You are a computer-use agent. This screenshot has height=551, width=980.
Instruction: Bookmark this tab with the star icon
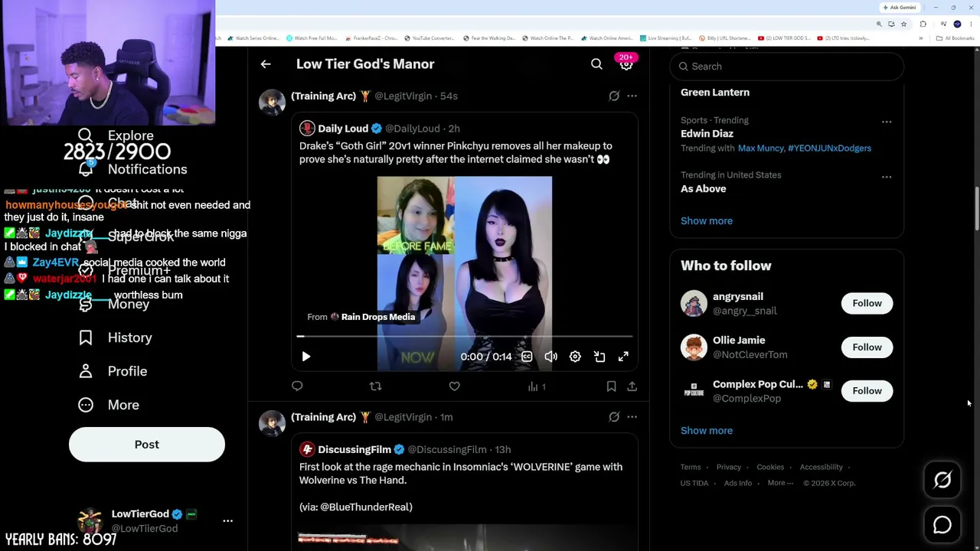(x=903, y=24)
